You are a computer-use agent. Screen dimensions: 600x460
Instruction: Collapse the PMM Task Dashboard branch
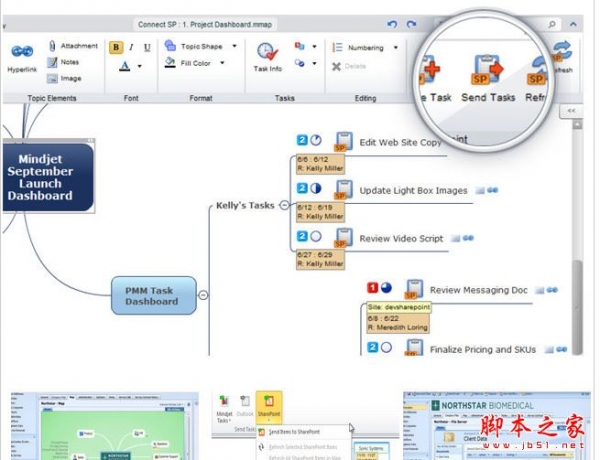[203, 295]
